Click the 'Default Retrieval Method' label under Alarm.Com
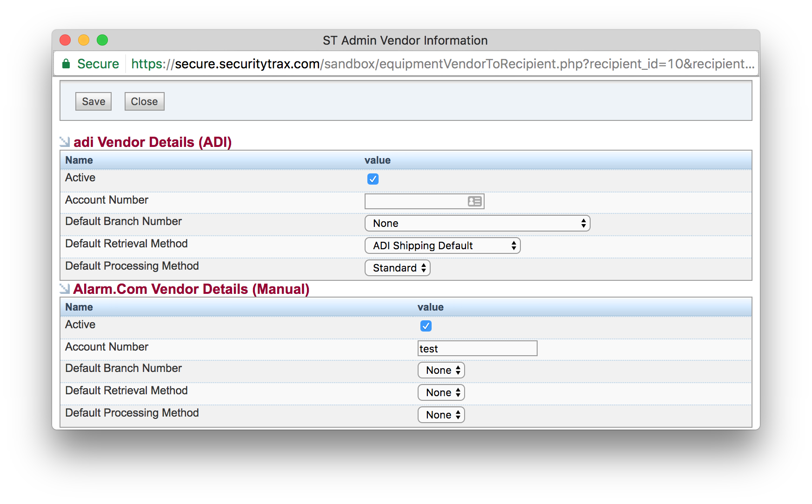The image size is (812, 504). [126, 391]
